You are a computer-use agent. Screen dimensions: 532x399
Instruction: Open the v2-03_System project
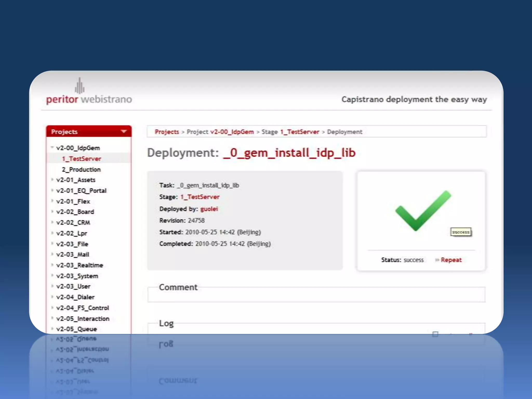(77, 276)
